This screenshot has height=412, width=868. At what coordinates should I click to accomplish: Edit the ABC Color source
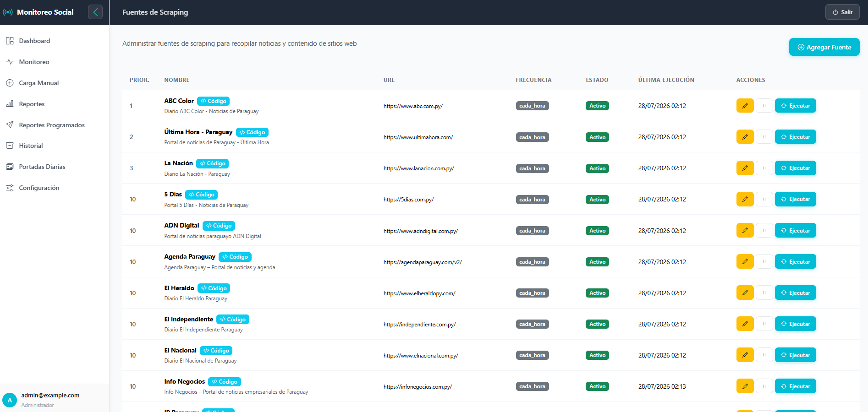[745, 106]
